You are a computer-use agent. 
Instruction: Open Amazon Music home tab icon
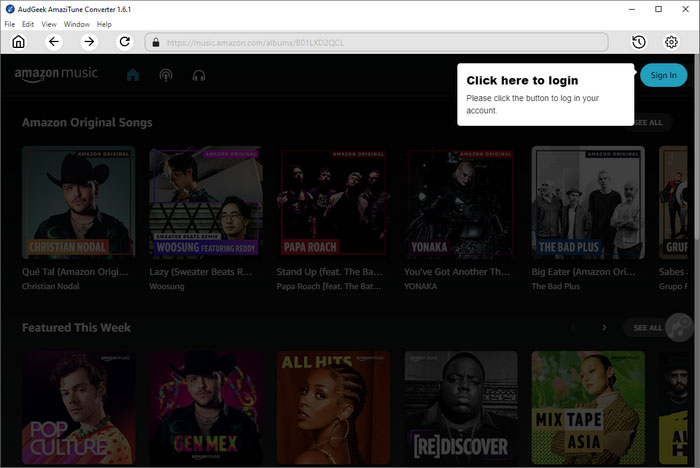(133, 75)
